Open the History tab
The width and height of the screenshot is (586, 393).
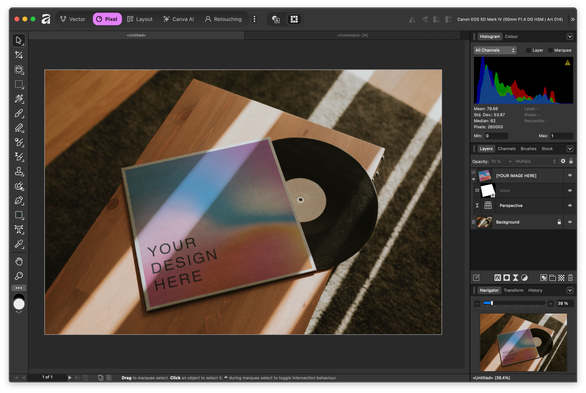[x=535, y=290]
